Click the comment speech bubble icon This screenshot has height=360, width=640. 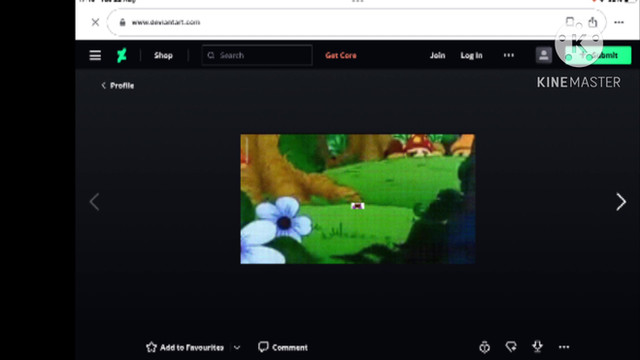pos(263,347)
